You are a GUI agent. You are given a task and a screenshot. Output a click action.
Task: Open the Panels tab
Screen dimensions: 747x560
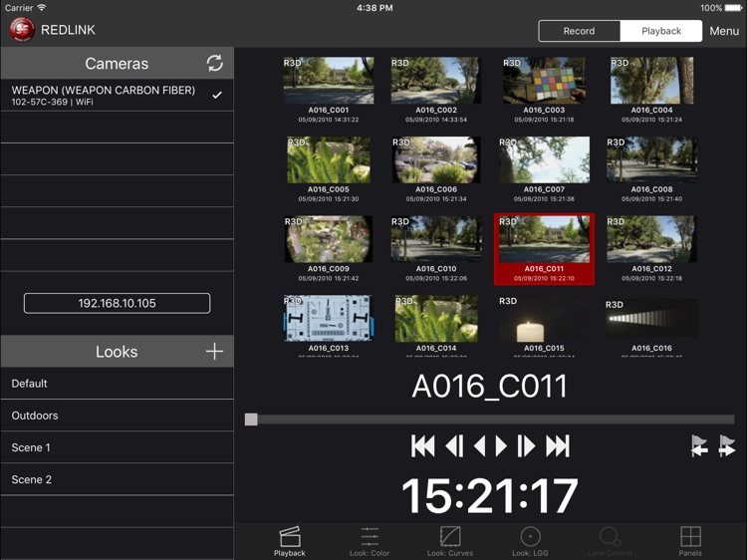[x=690, y=541]
